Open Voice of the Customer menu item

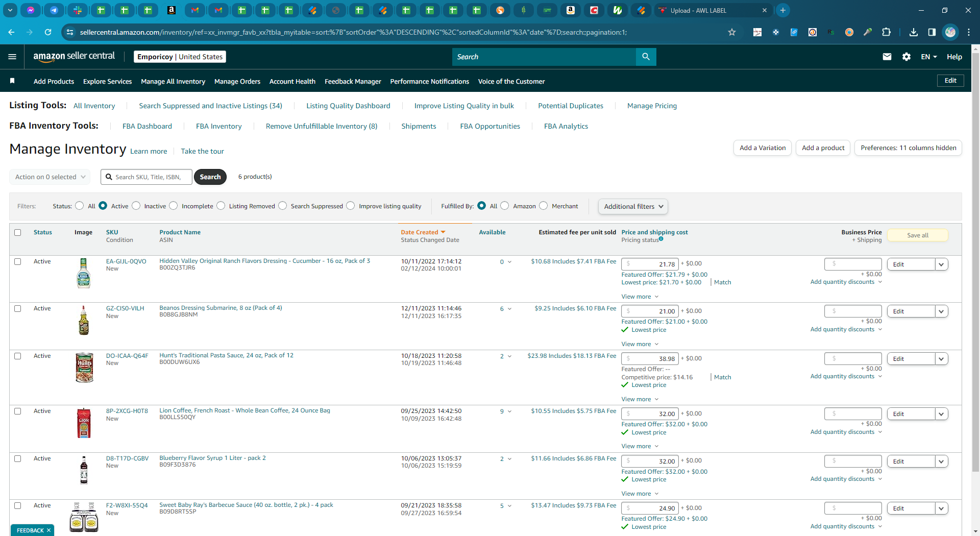click(511, 81)
